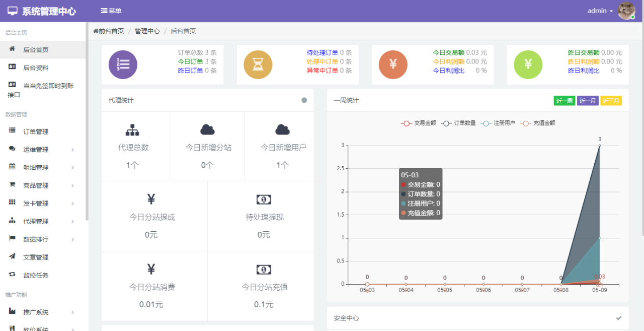
Task: Click the gray dot in 代理统计 header
Action: [304, 100]
